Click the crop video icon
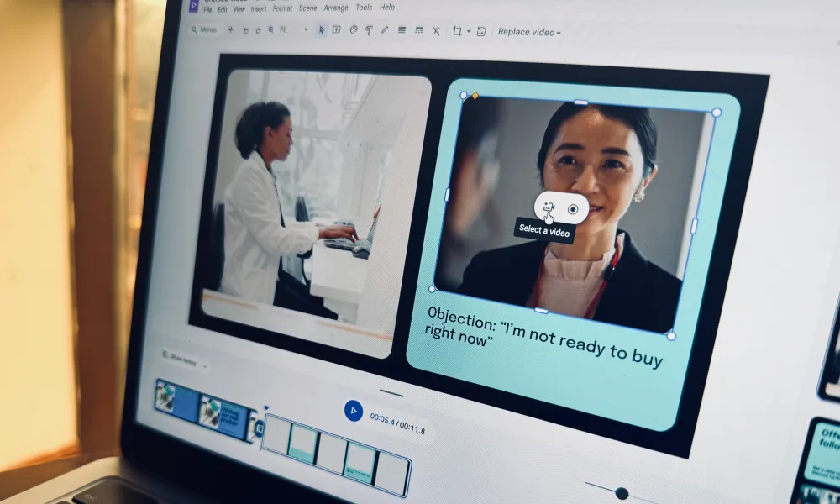 pyautogui.click(x=457, y=31)
